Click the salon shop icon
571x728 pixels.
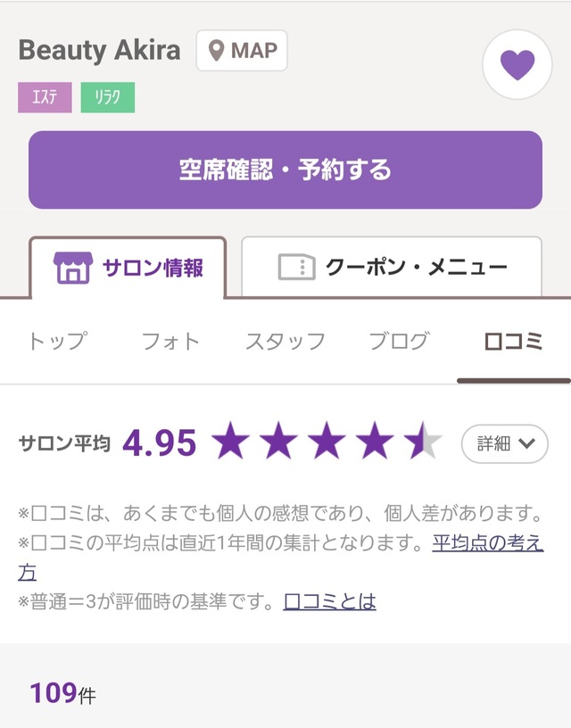[x=73, y=268]
